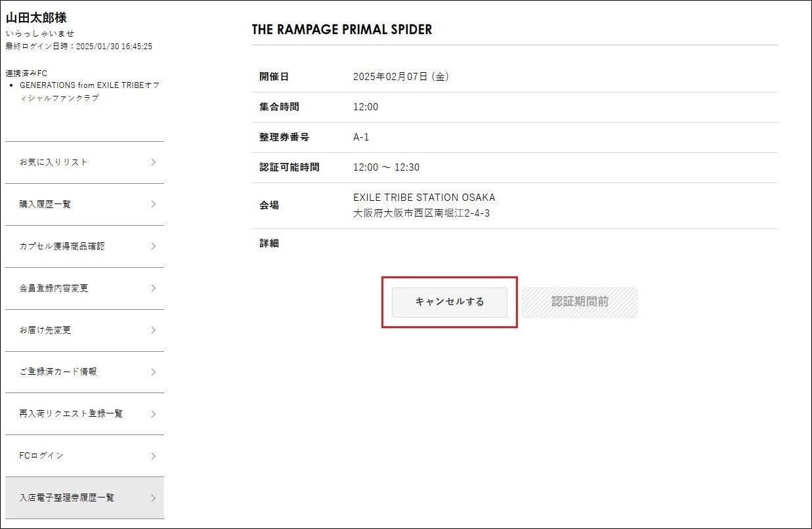This screenshot has height=529, width=812.
Task: Click THE RAMPAGE PRIMAL SPIDER heading
Action: [342, 30]
